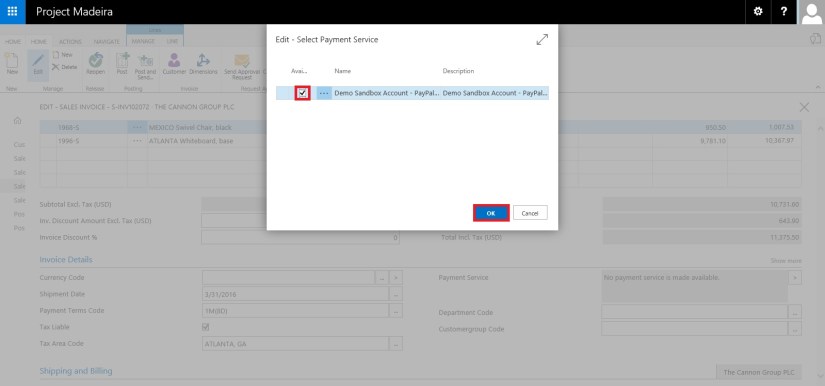Click the Invoice Discount % input field

point(300,238)
